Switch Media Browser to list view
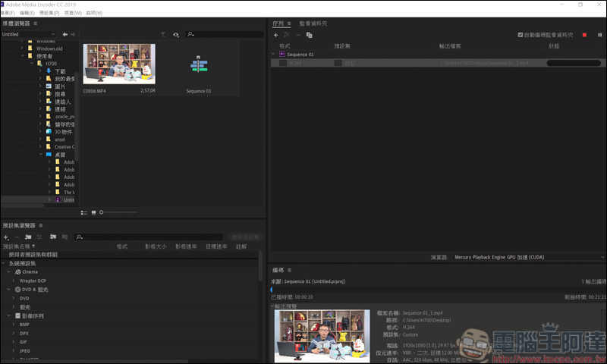 pos(83,212)
